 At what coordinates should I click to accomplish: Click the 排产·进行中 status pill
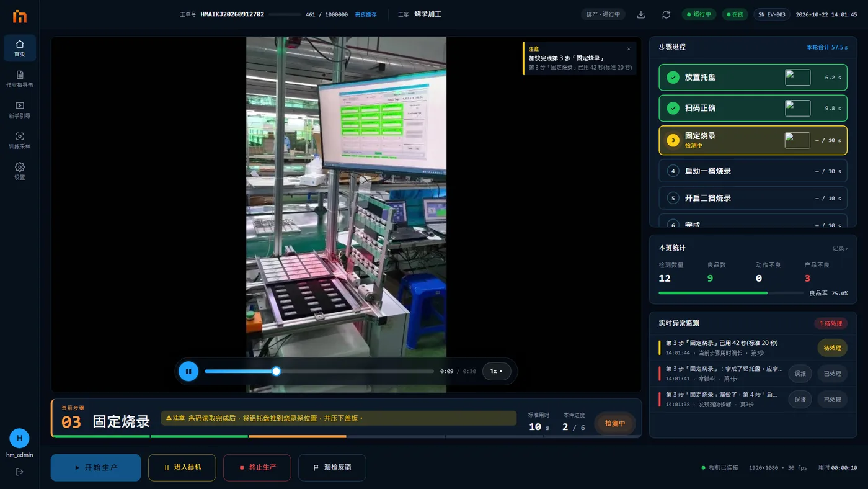tap(603, 14)
